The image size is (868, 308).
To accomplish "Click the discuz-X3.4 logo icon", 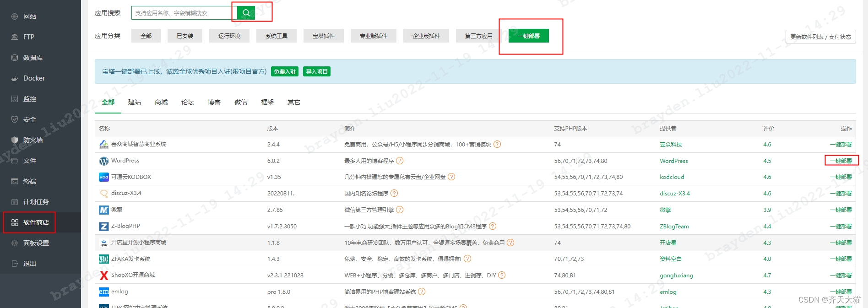I will click(x=104, y=194).
